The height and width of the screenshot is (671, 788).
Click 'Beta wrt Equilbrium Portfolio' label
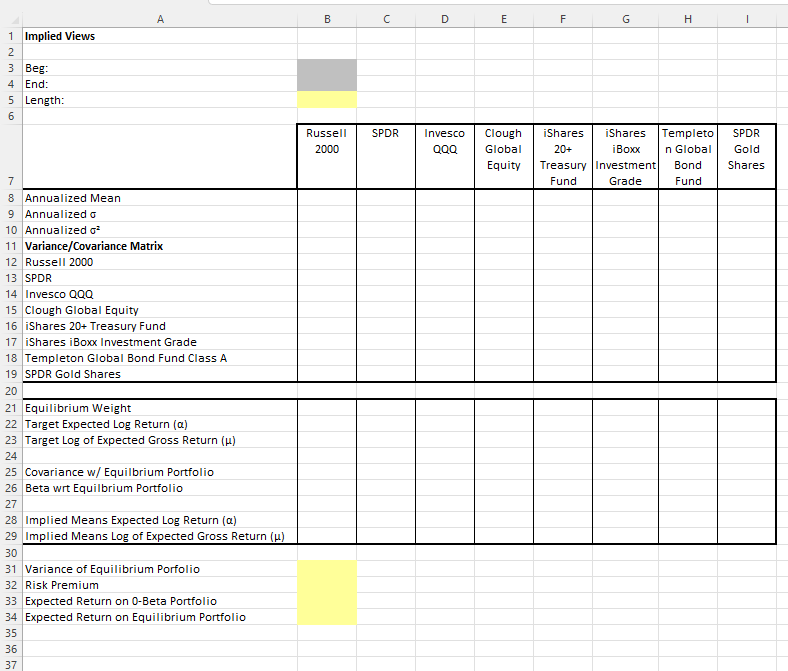coord(160,488)
